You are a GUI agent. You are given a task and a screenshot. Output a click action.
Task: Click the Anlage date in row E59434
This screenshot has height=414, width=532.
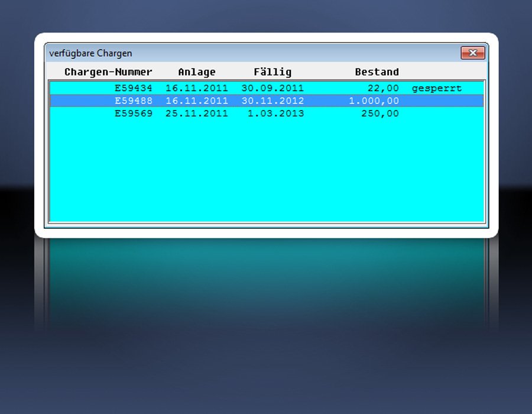click(x=197, y=88)
